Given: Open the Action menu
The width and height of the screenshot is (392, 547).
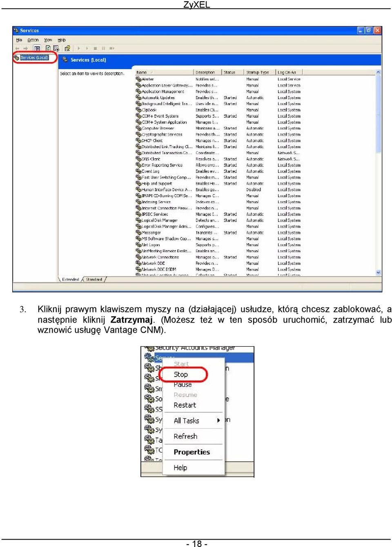Looking at the screenshot, I should (x=33, y=40).
